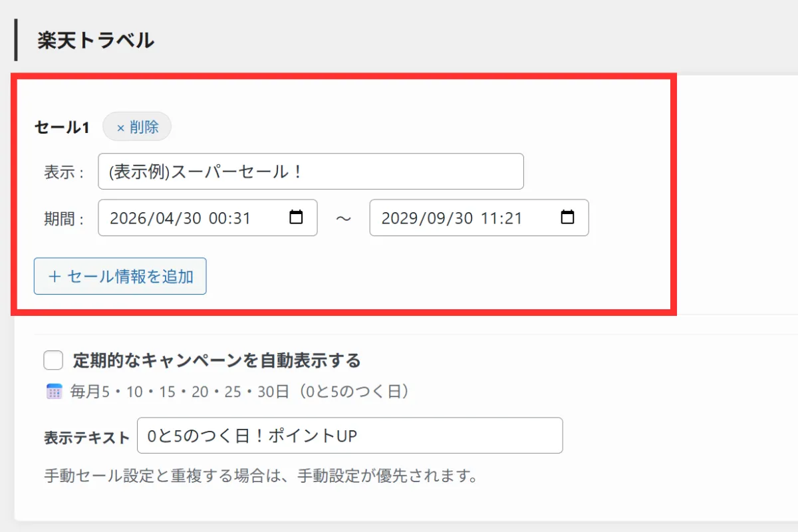Click the 表示テキスト field with 0と5のつく日！ポイントUP
Viewport: 798px width, 532px height.
tap(350, 436)
